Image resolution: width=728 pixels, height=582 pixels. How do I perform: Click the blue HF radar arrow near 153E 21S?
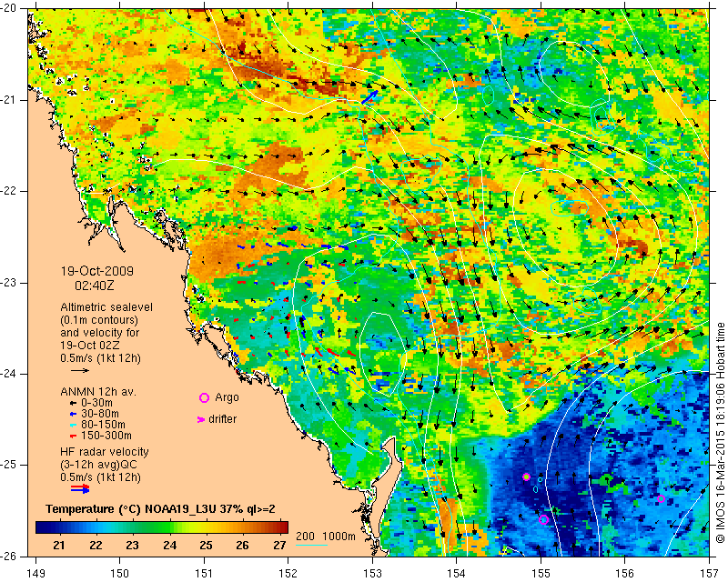coord(369,97)
